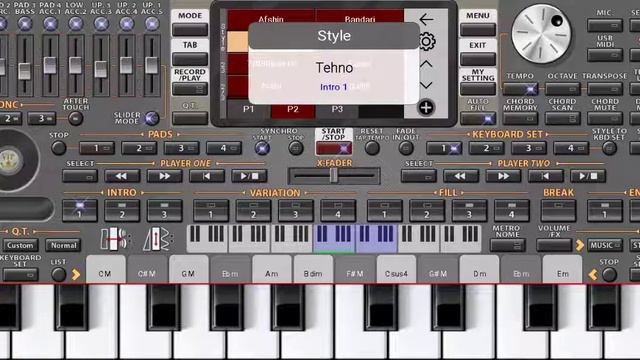This screenshot has height=360, width=640.
Task: Click Player Two play/stop button
Action: tap(588, 176)
